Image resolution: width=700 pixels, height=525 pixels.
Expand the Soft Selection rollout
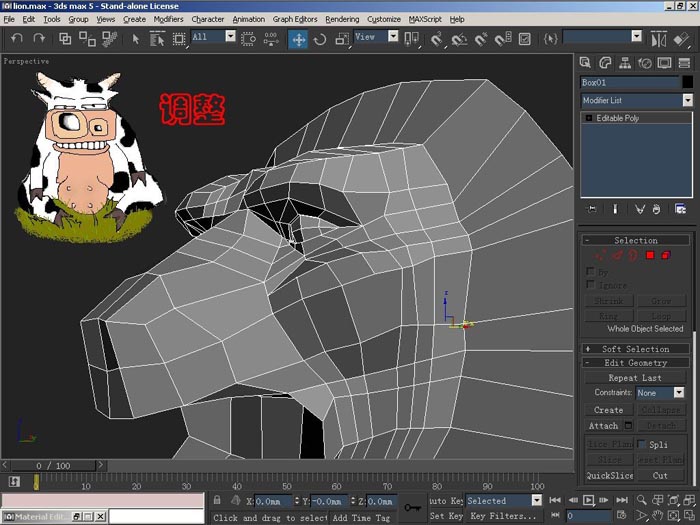click(x=636, y=349)
